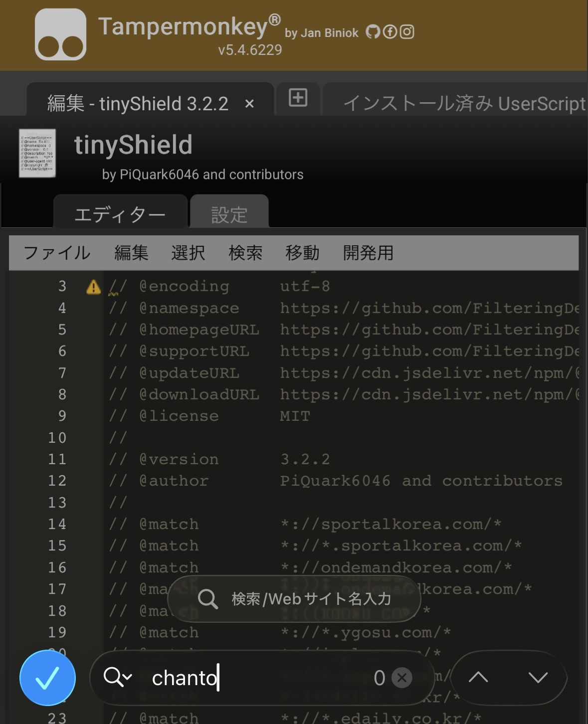
Task: Open the 編集 menu in editor
Action: [x=131, y=253]
